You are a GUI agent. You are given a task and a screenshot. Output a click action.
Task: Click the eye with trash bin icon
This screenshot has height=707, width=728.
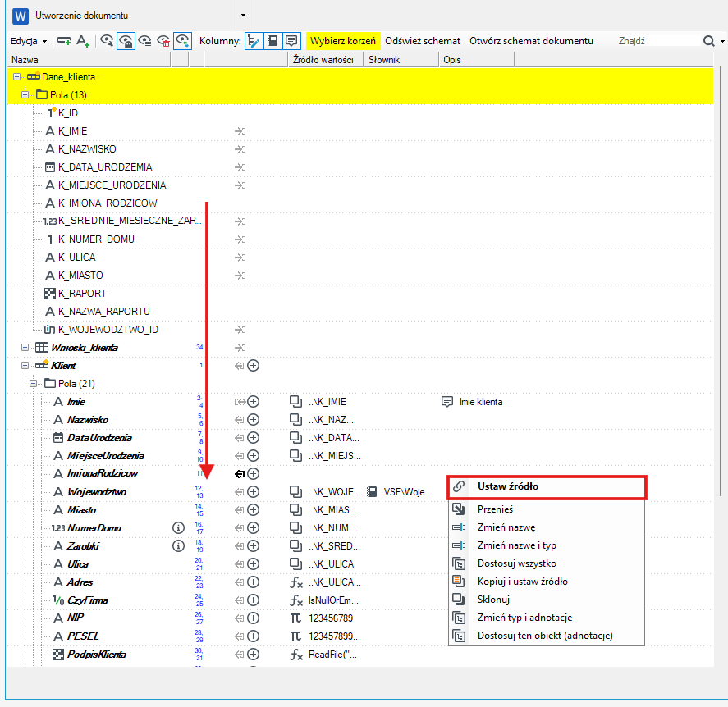click(x=163, y=41)
